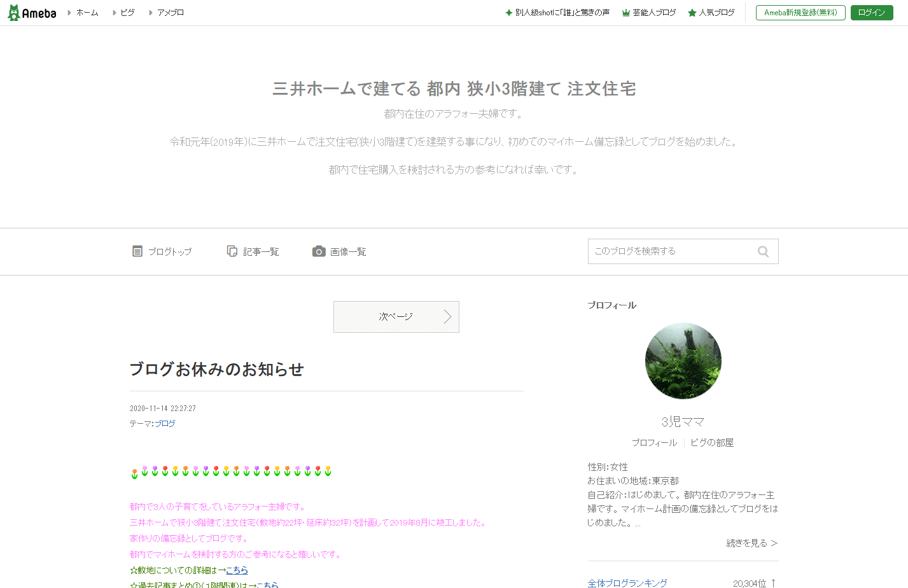Click the 画像一覧 camera icon
The height and width of the screenshot is (588, 908).
tap(319, 251)
